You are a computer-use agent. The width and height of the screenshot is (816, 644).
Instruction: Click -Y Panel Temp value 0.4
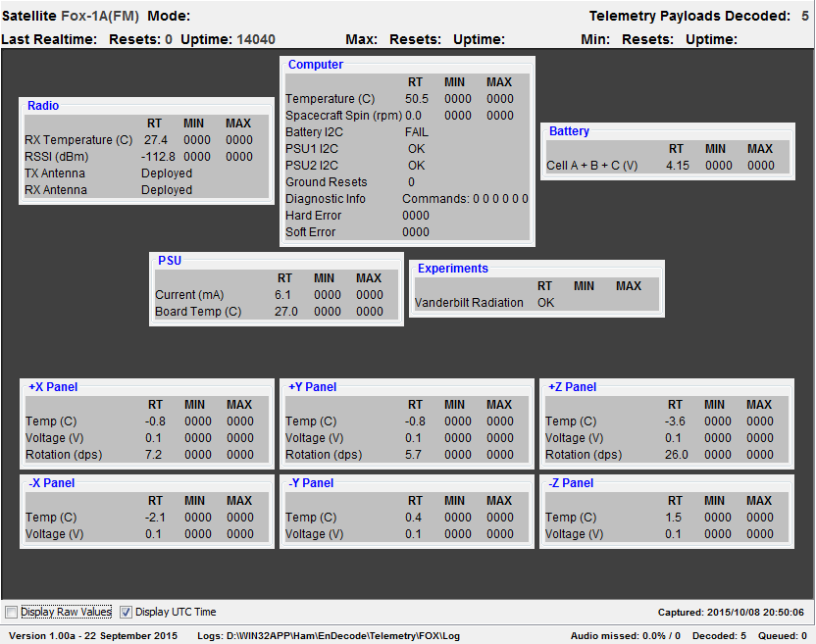pos(413,518)
